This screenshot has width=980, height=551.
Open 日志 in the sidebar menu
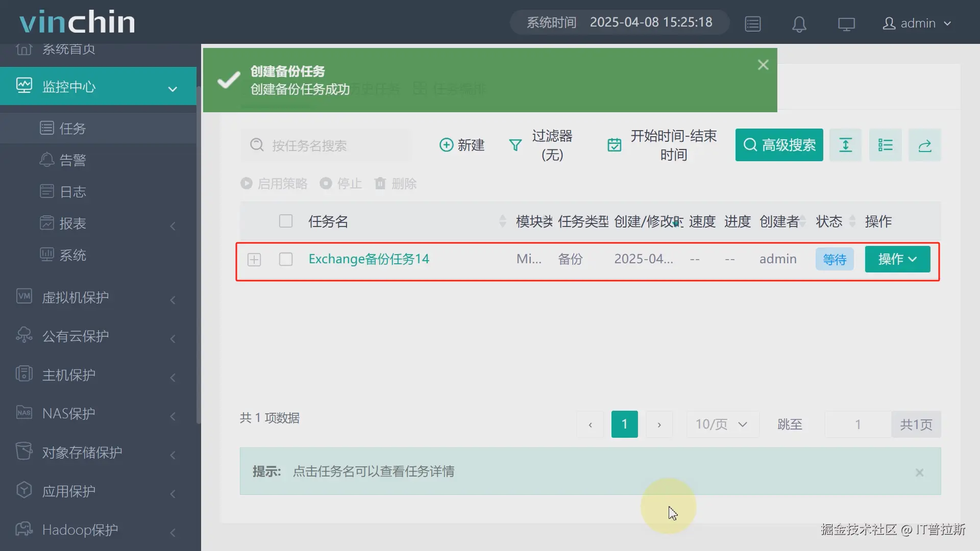tap(72, 192)
